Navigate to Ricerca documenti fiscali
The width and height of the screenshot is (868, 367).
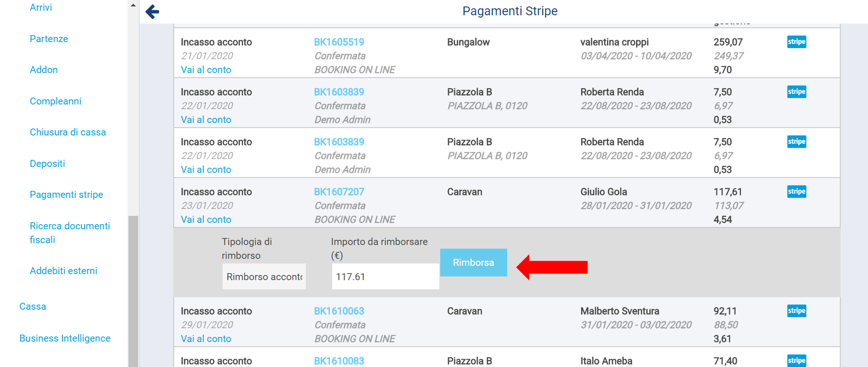coord(70,233)
